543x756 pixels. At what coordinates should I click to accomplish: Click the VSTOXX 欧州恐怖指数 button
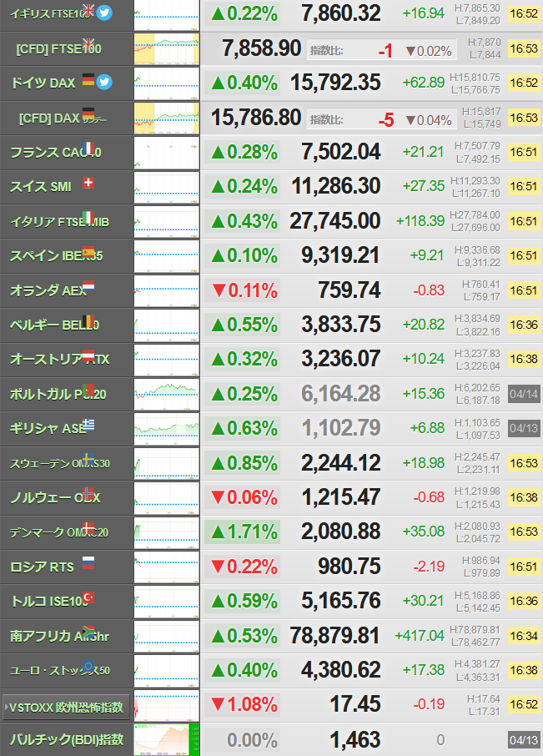[x=66, y=708]
